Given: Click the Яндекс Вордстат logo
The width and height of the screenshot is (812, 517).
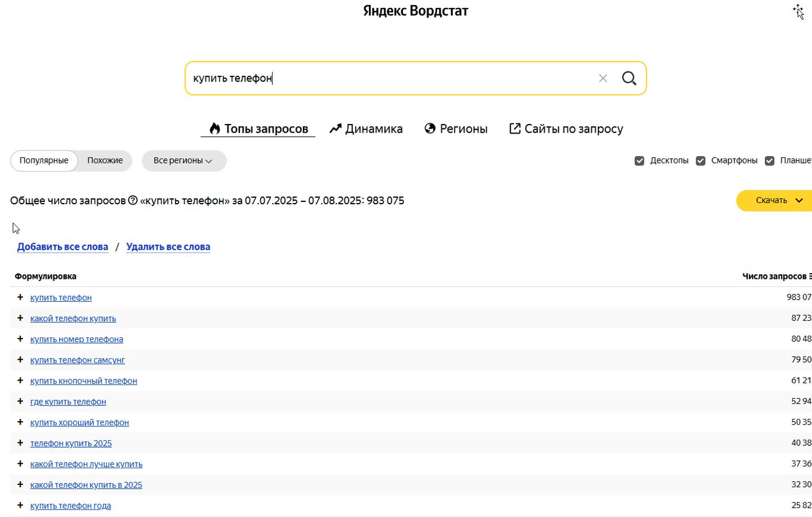Looking at the screenshot, I should coord(415,11).
